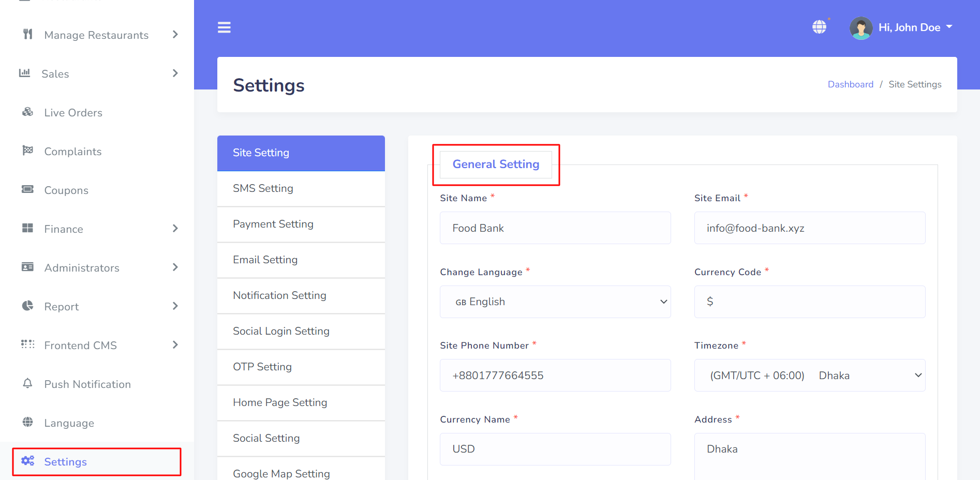
Task: Click the Site Email input field
Action: 810,228
